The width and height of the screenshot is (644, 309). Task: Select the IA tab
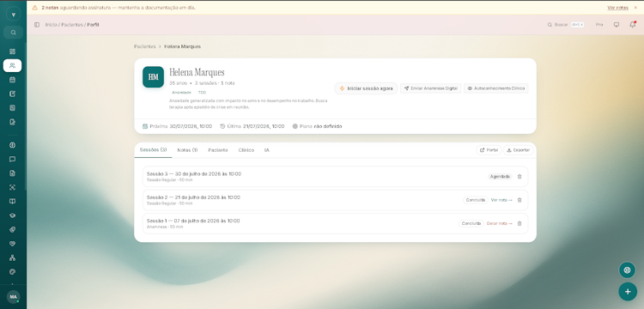click(x=266, y=150)
